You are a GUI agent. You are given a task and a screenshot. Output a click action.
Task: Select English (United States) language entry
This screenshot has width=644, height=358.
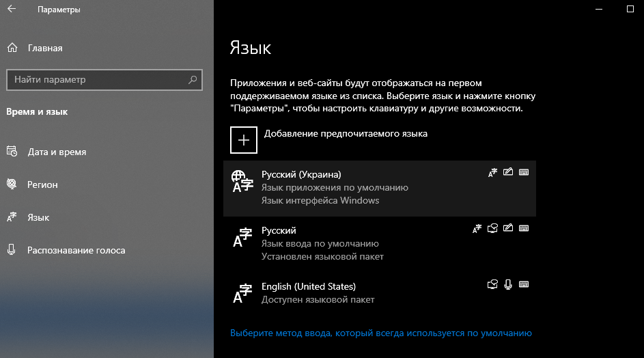(355, 292)
